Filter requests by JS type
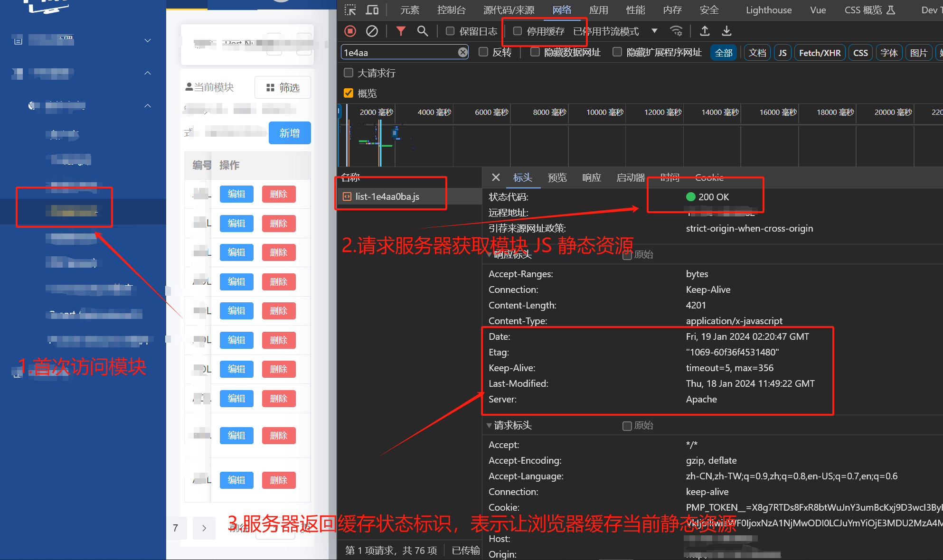 pos(783,53)
